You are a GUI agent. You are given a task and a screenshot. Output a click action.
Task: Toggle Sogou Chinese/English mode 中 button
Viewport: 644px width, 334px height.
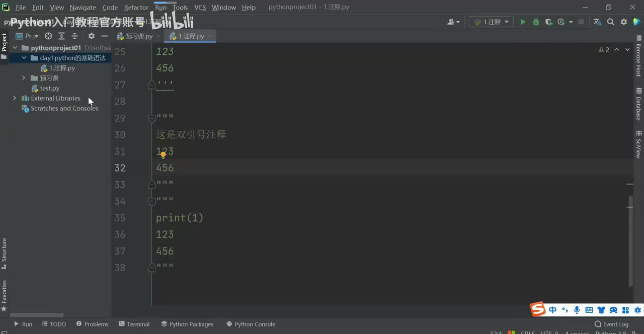[553, 310]
